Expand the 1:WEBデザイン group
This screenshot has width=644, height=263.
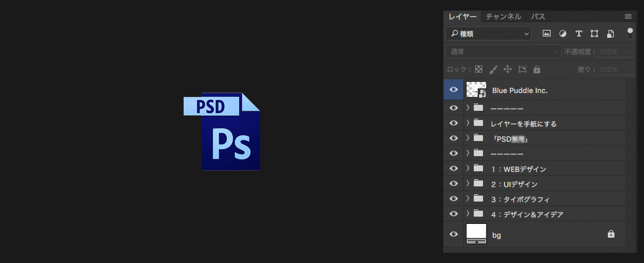pyautogui.click(x=468, y=168)
